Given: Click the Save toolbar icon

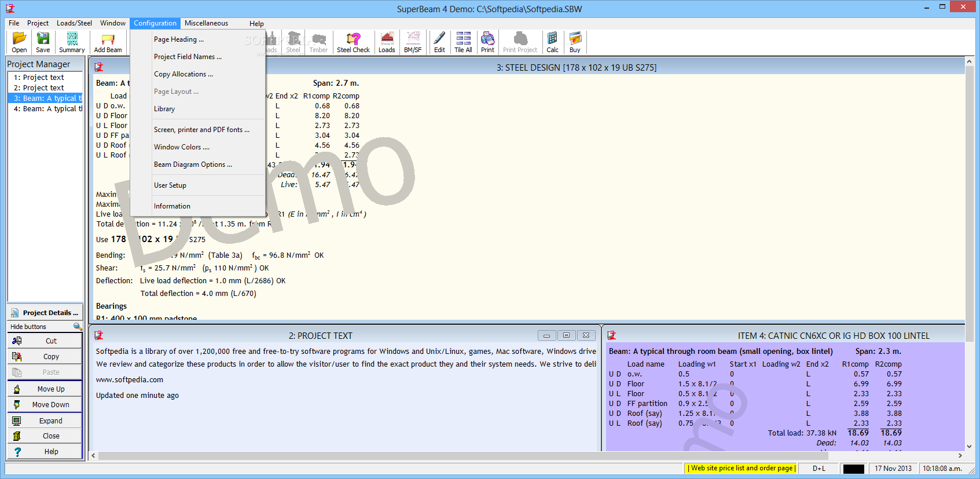Looking at the screenshot, I should [x=43, y=42].
